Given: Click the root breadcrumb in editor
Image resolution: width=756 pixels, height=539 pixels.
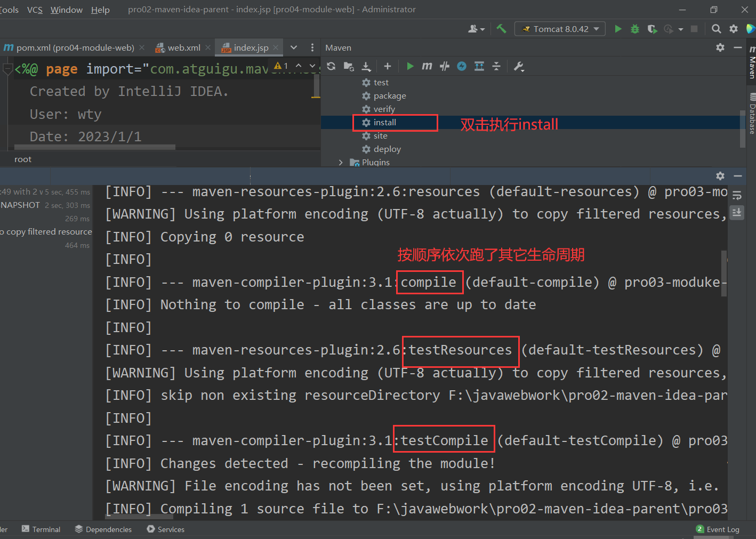Looking at the screenshot, I should coord(23,159).
